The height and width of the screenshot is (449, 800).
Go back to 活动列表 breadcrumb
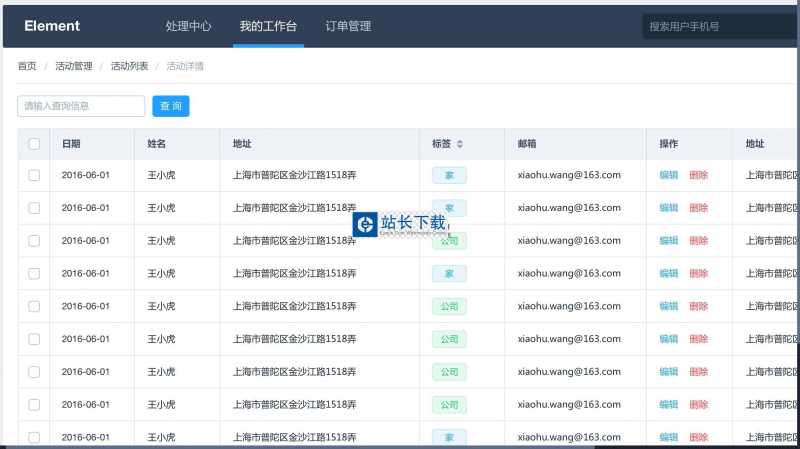click(x=129, y=66)
